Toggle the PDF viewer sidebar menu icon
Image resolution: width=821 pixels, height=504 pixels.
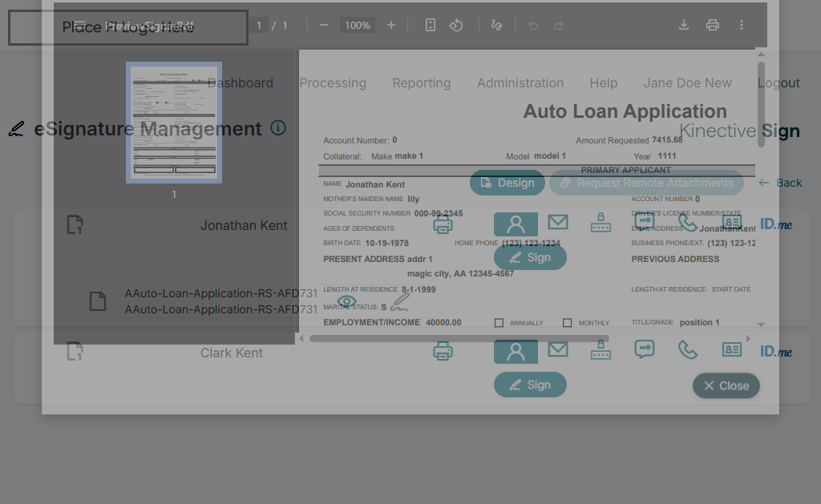pyautogui.click(x=79, y=25)
